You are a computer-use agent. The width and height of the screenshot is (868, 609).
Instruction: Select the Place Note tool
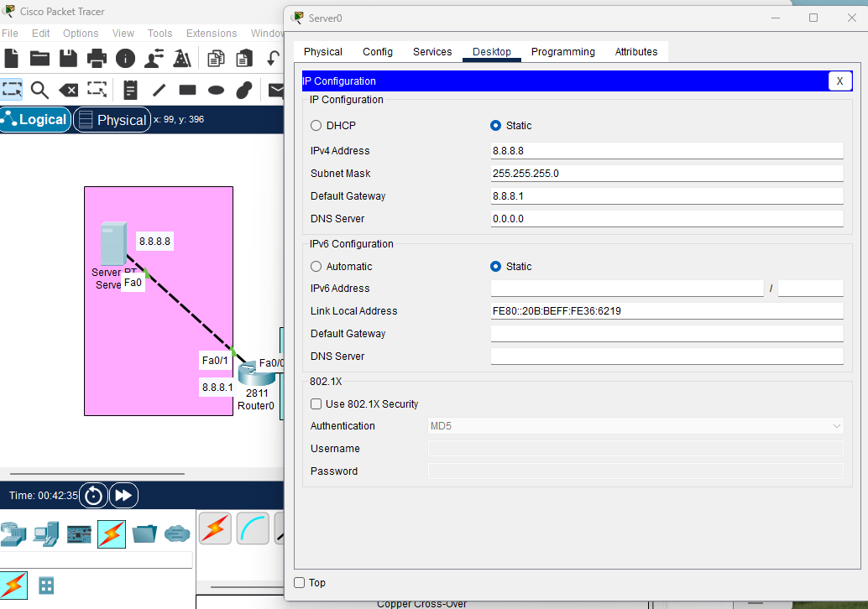pos(131,90)
